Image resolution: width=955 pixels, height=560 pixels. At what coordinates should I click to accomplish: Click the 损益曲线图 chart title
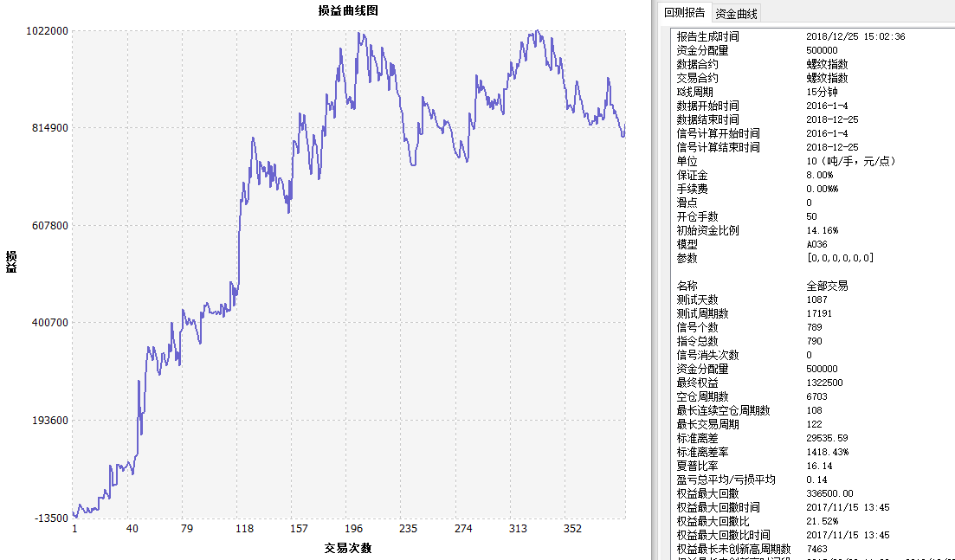[x=348, y=11]
